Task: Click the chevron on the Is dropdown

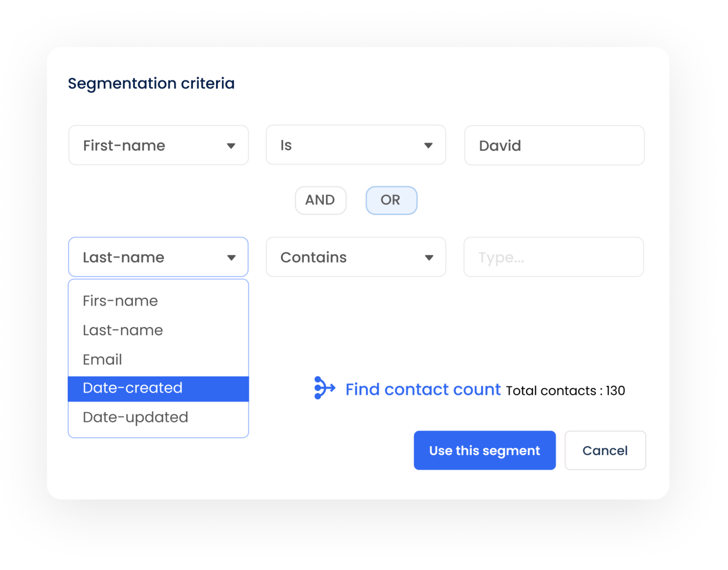Action: 429,145
